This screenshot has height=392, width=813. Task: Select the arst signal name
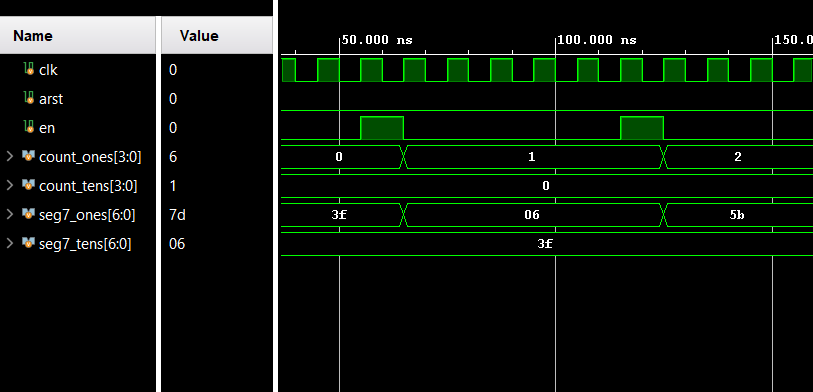point(51,99)
